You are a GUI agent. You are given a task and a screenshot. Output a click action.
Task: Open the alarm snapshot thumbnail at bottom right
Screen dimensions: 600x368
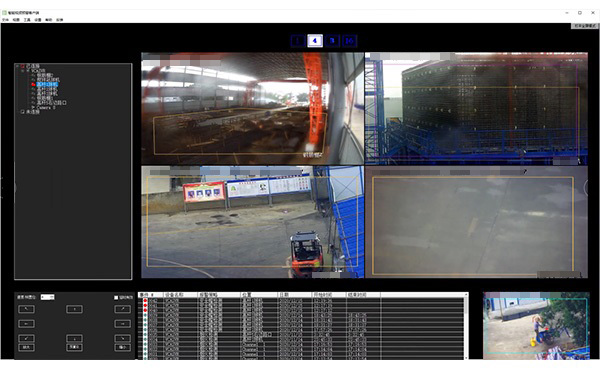pos(536,326)
